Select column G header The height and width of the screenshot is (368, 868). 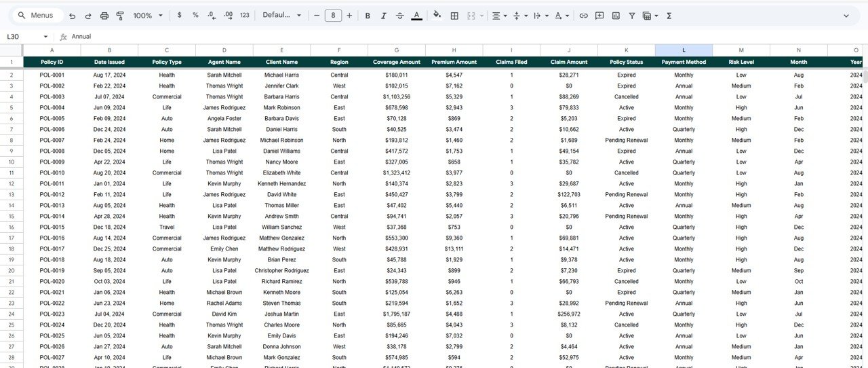397,50
